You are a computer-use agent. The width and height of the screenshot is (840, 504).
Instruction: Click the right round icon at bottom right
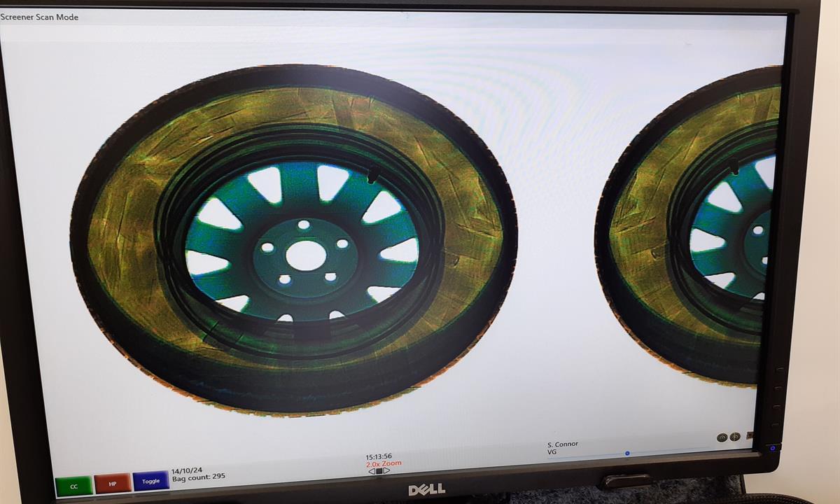(x=734, y=437)
